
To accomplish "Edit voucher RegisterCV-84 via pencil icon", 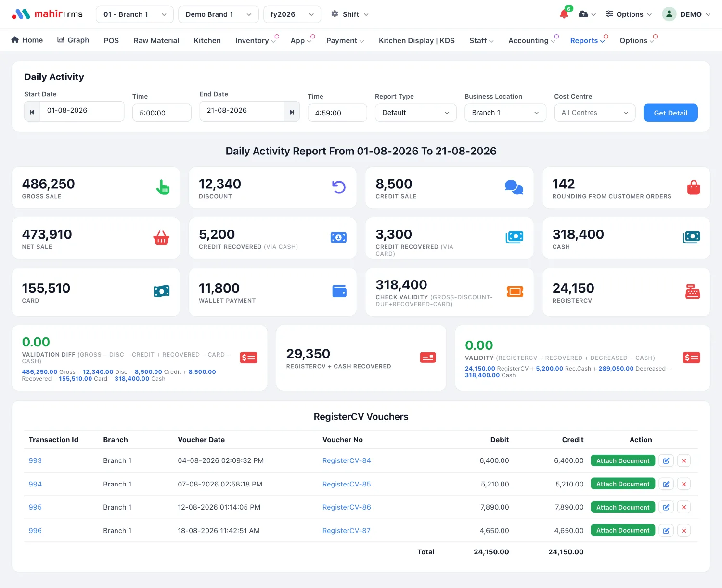I will [666, 461].
